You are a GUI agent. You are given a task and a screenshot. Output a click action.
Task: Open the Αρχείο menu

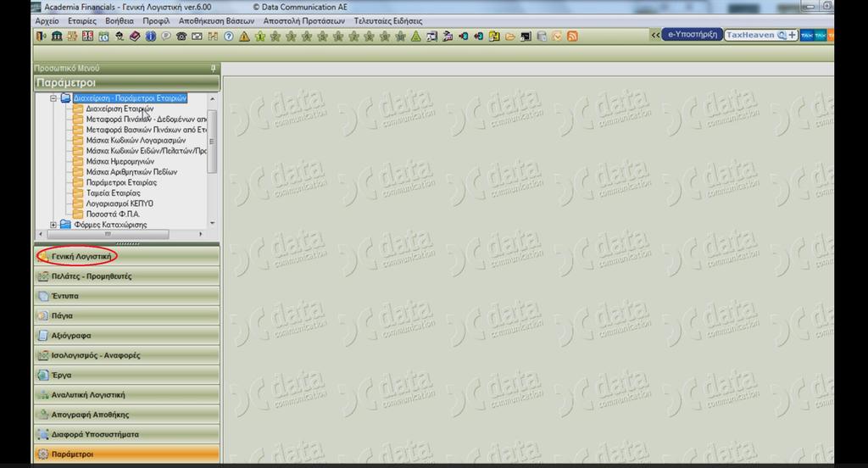[x=47, y=21]
